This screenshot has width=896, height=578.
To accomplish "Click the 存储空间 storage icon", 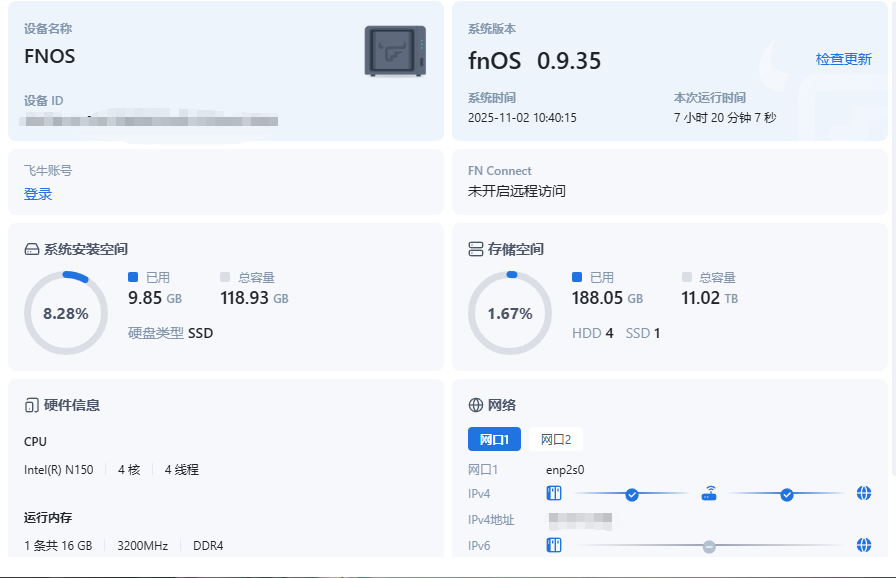I will click(475, 249).
